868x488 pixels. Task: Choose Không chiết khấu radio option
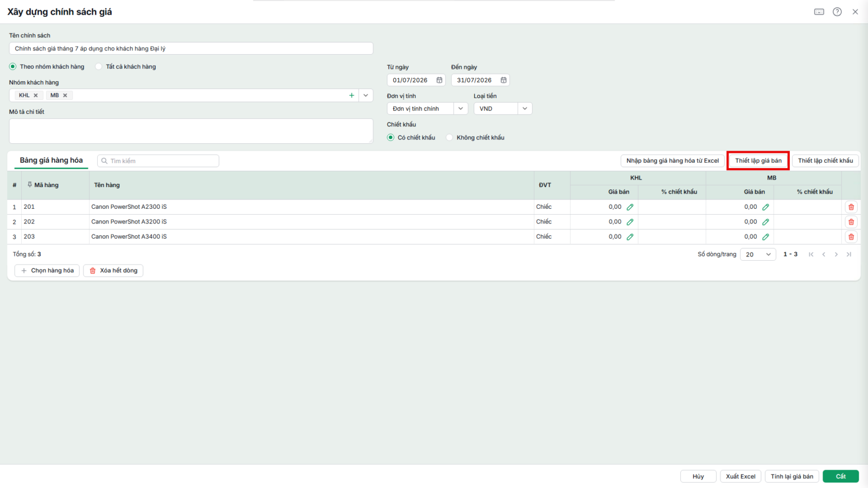click(449, 138)
